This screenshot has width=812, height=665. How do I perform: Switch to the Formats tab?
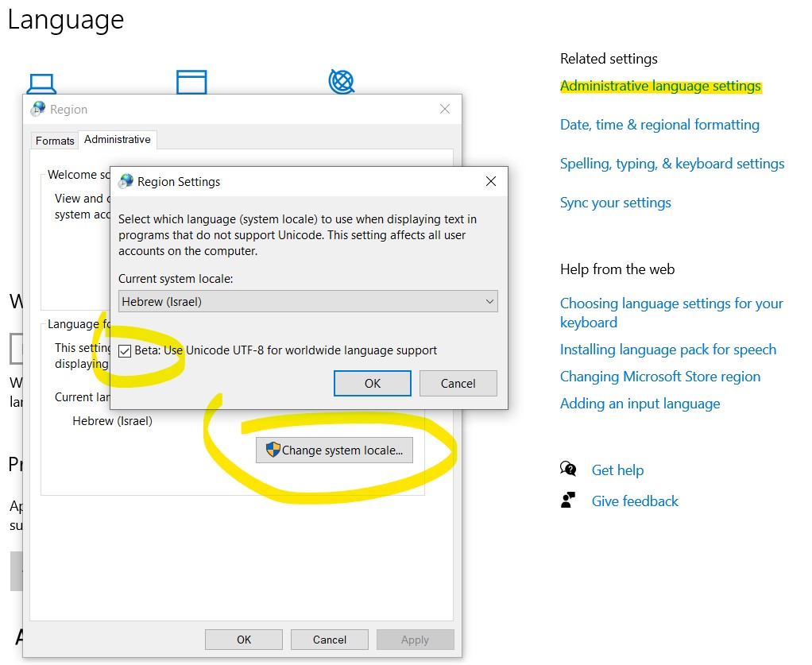[55, 141]
